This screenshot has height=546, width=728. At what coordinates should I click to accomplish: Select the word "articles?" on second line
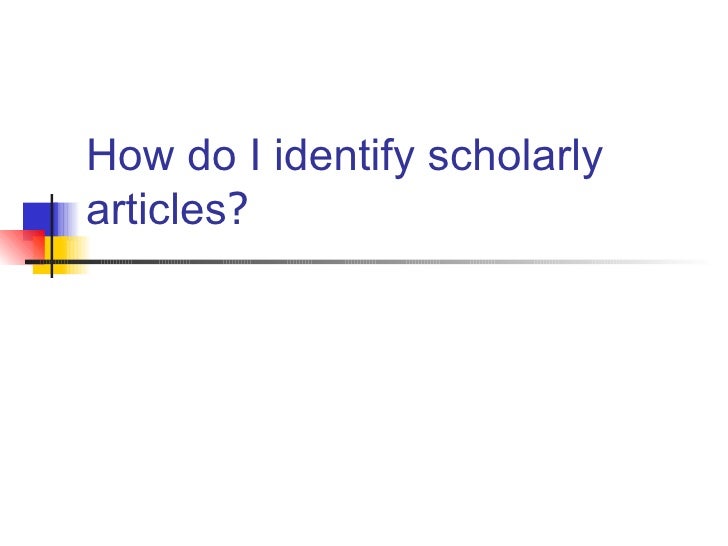pos(167,210)
